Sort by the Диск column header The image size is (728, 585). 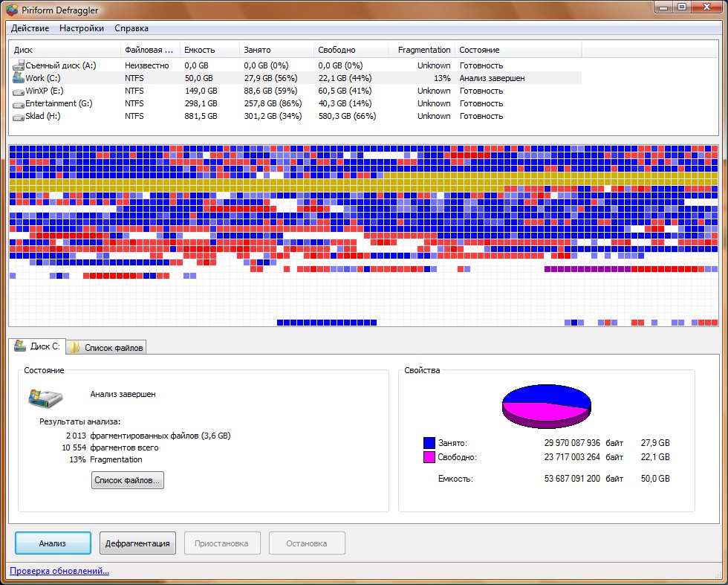coord(65,50)
